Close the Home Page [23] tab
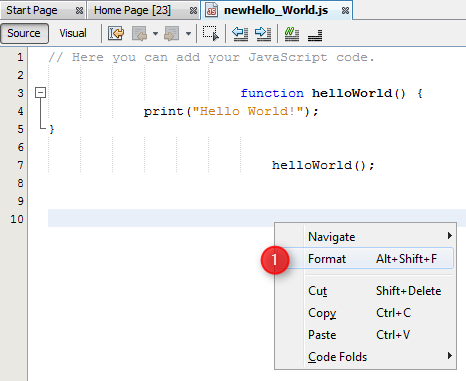The width and height of the screenshot is (466, 381). tap(193, 11)
